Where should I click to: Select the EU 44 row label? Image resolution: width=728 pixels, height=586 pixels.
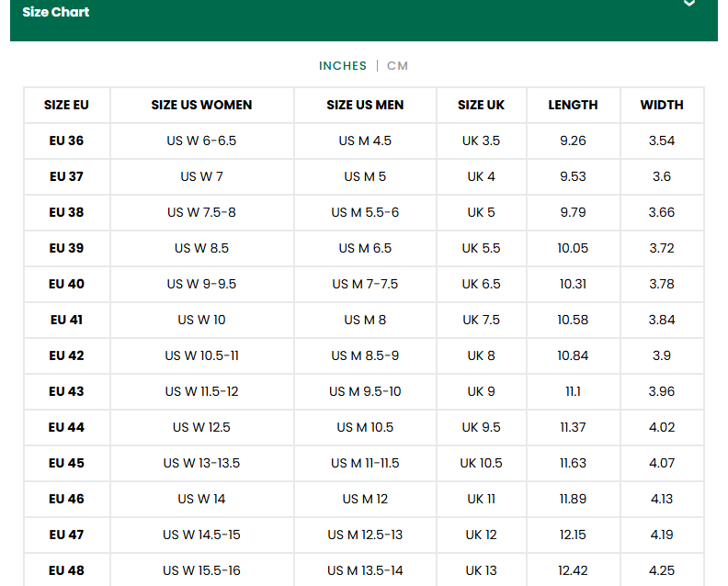66,427
